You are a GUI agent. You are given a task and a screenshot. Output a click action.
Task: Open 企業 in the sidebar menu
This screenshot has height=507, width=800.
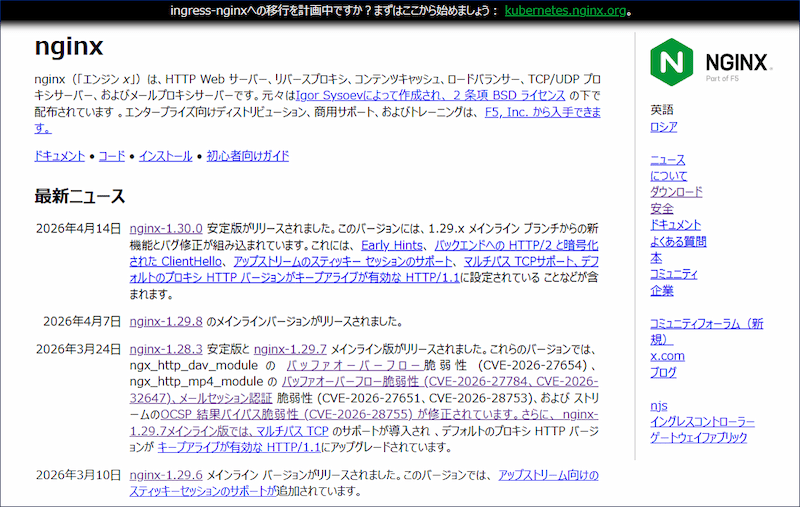[x=662, y=291]
